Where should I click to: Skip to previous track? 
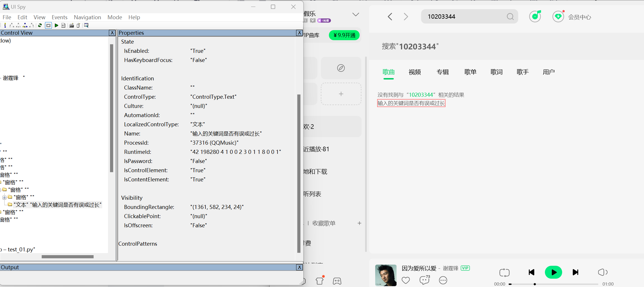click(x=531, y=272)
